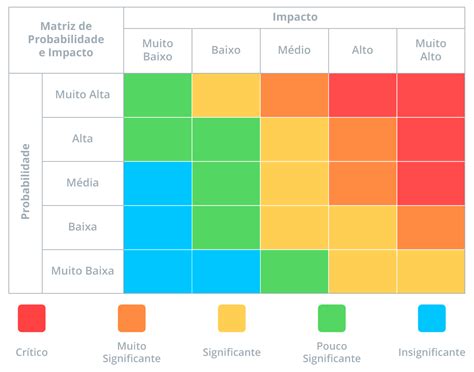Select green cell at Muito Baixa and Médio
This screenshot has height=372, width=474.
294,271
